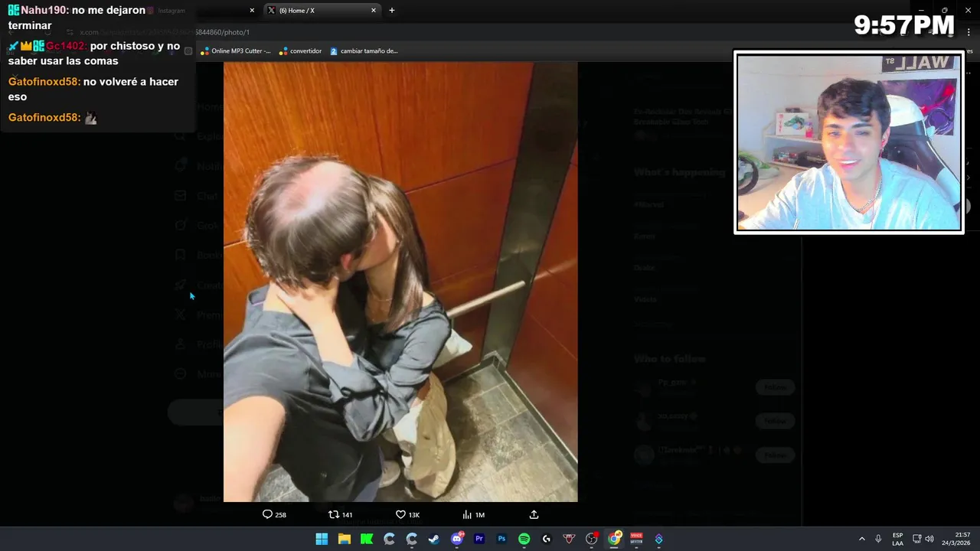Open the volume control in system tray
Image resolution: width=980 pixels, height=551 pixels.
[x=929, y=539]
